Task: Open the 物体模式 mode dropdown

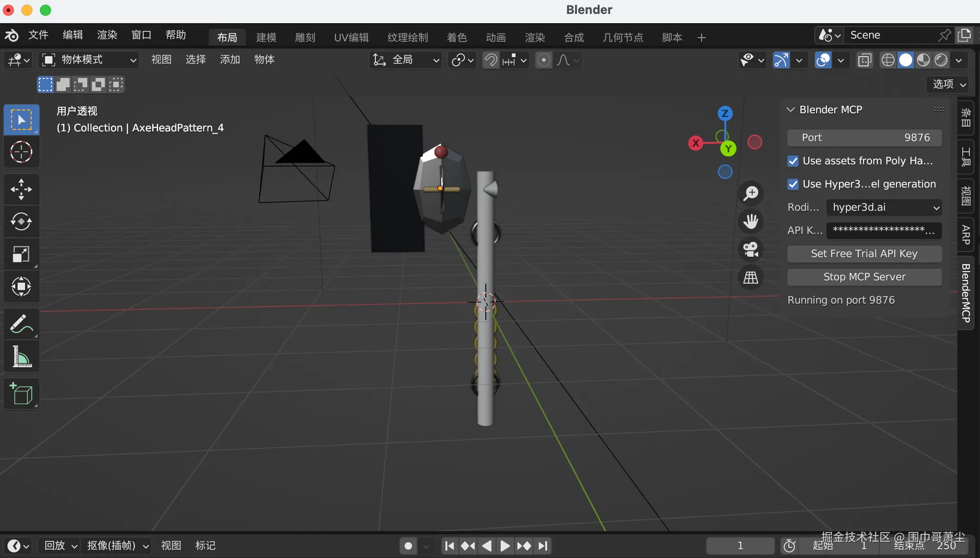Action: pyautogui.click(x=90, y=60)
